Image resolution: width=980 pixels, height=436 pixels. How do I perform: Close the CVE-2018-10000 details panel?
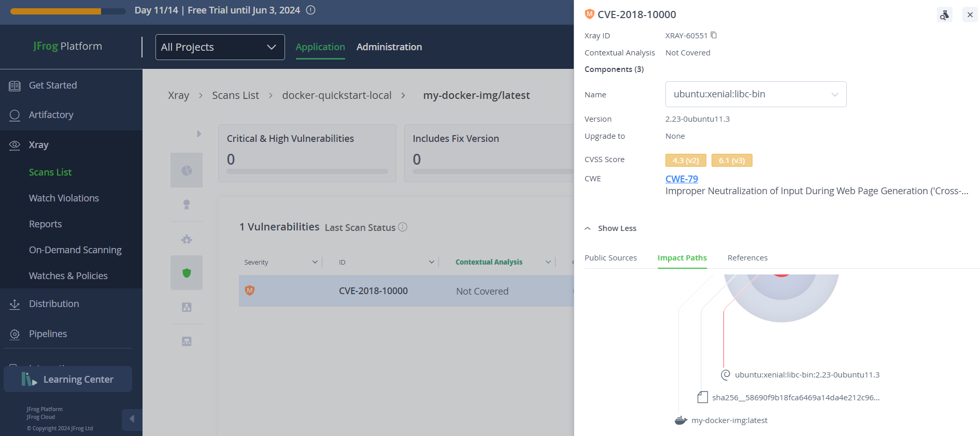970,14
